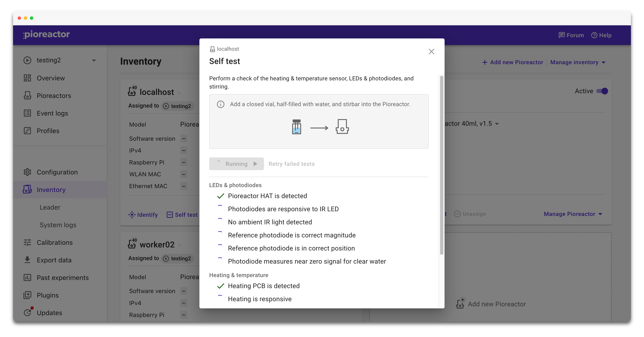
Task: Click the Plugins icon in sidebar
Action: (x=27, y=295)
